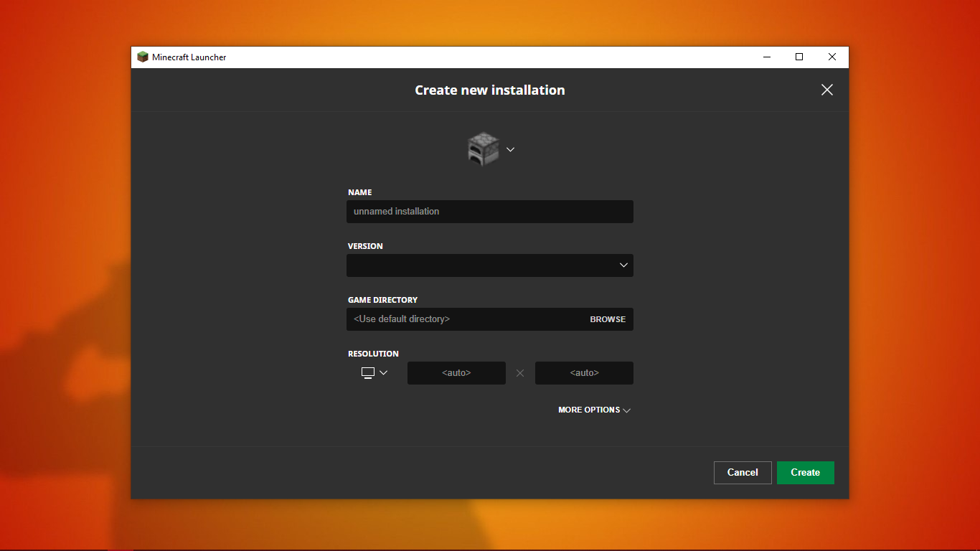Expand More Options
Image resolution: width=980 pixels, height=551 pixels.
click(594, 410)
